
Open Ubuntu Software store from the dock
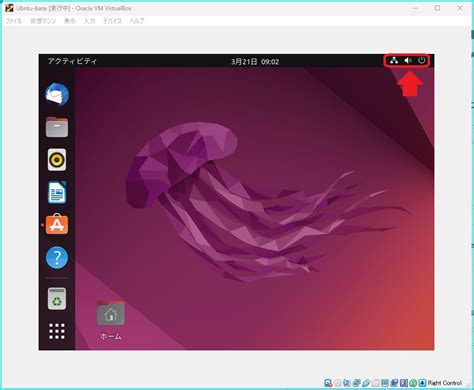click(x=57, y=224)
